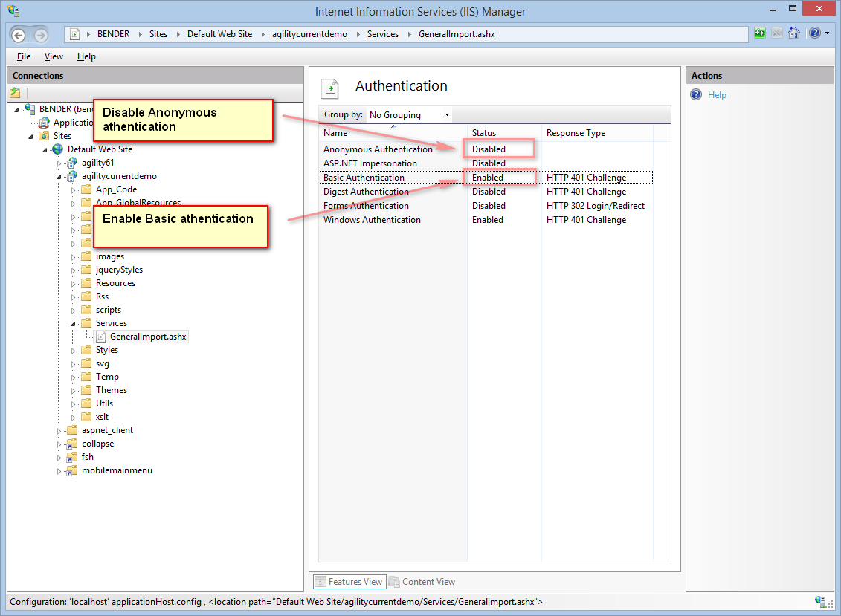Screen dimensions: 841x616
Task: Collapse the Services folder node
Action: tap(74, 323)
